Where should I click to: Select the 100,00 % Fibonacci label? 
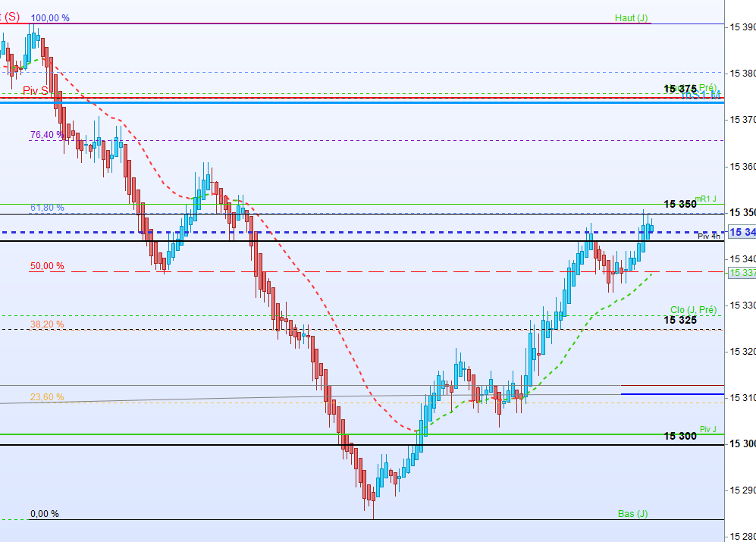[x=50, y=18]
